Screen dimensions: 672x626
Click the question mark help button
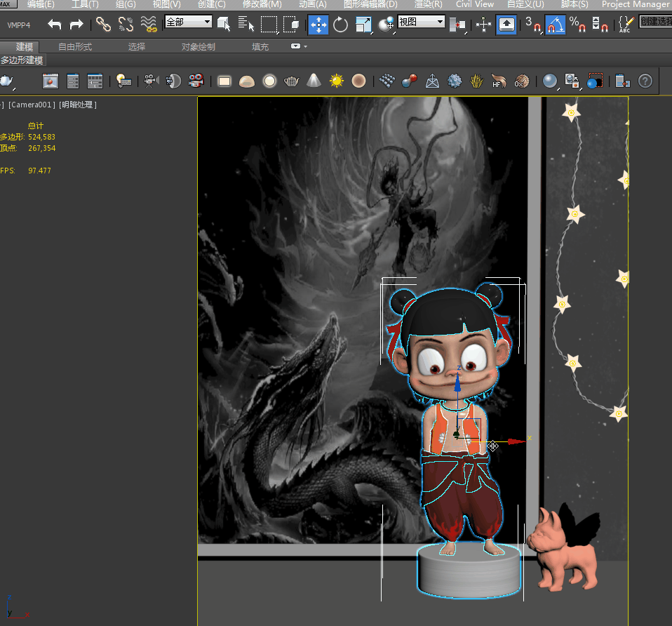[645, 81]
